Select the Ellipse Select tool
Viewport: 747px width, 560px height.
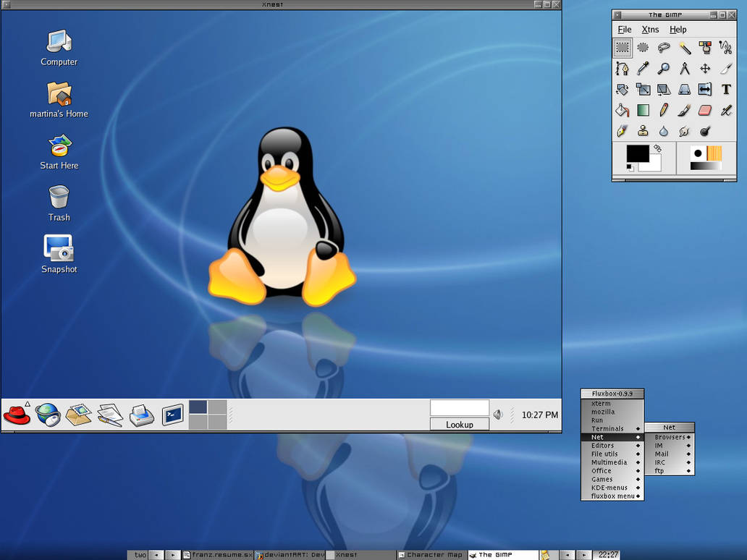click(643, 48)
